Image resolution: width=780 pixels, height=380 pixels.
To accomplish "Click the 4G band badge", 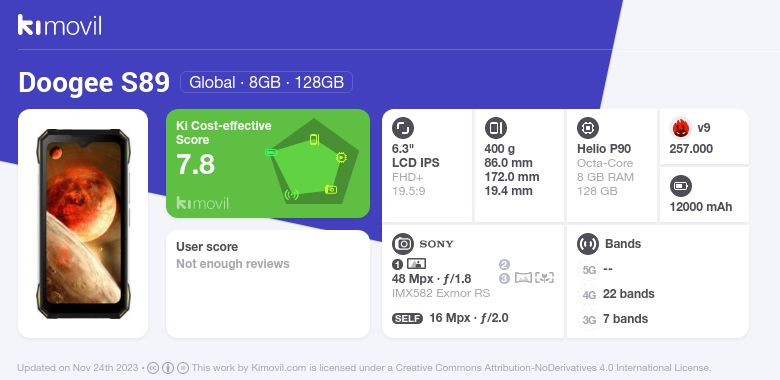I will (x=589, y=294).
